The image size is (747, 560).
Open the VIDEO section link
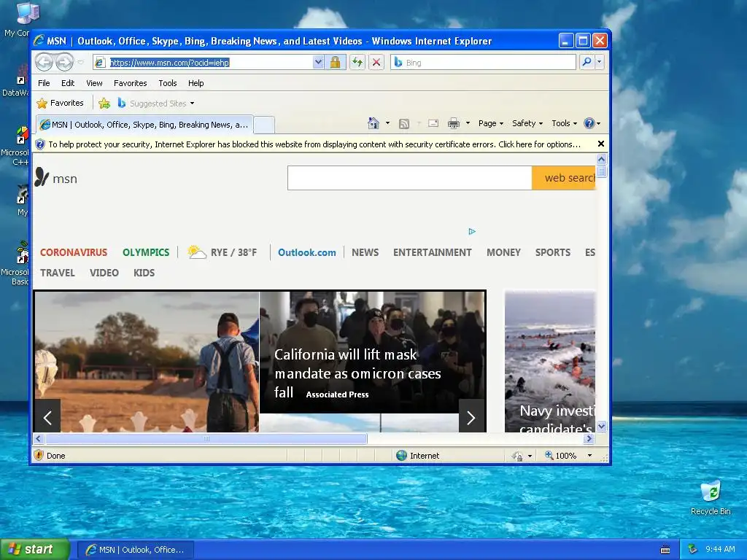click(x=104, y=273)
